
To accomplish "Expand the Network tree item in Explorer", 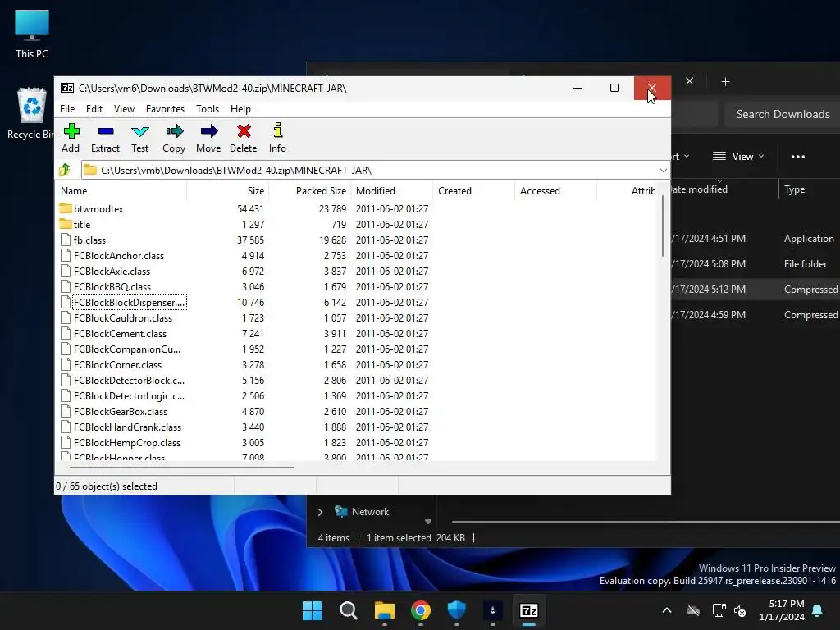I will pyautogui.click(x=320, y=512).
